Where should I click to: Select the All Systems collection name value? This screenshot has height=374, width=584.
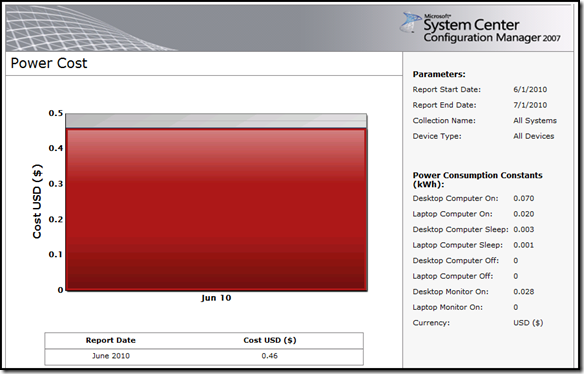[x=535, y=121]
